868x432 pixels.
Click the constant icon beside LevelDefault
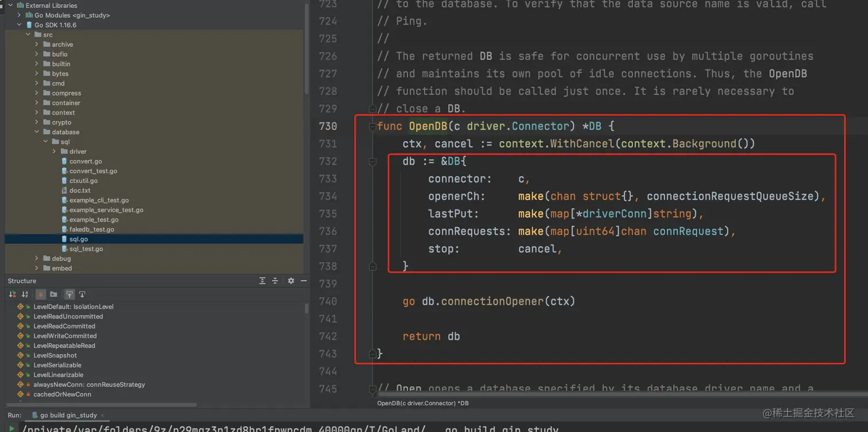[x=20, y=307]
